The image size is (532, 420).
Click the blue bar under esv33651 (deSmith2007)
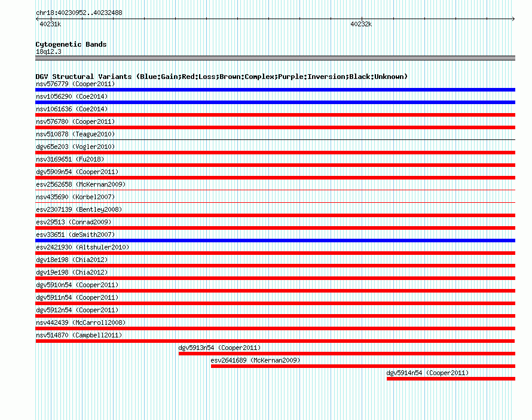(275, 241)
